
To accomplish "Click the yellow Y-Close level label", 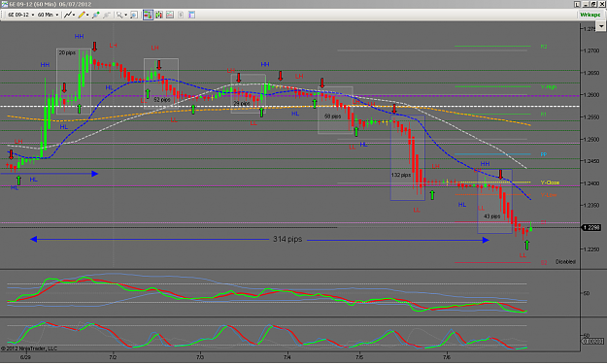I will pyautogui.click(x=550, y=182).
